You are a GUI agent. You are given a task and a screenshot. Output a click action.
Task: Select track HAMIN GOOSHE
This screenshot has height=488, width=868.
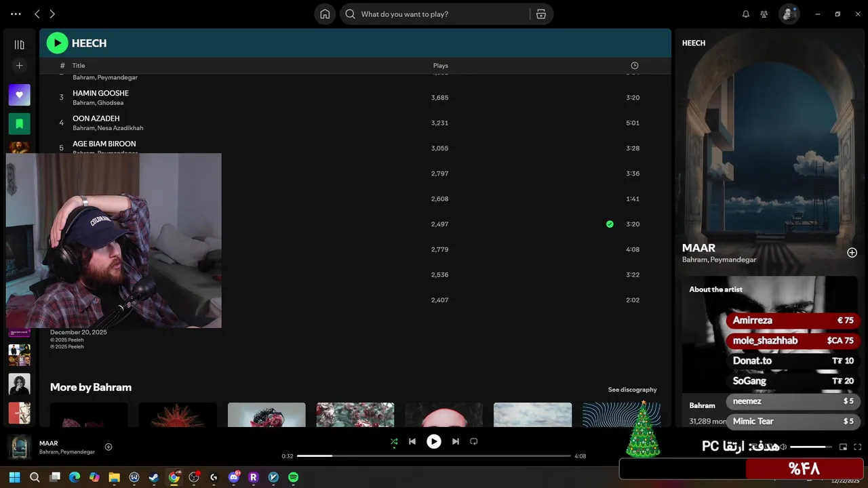(x=100, y=93)
